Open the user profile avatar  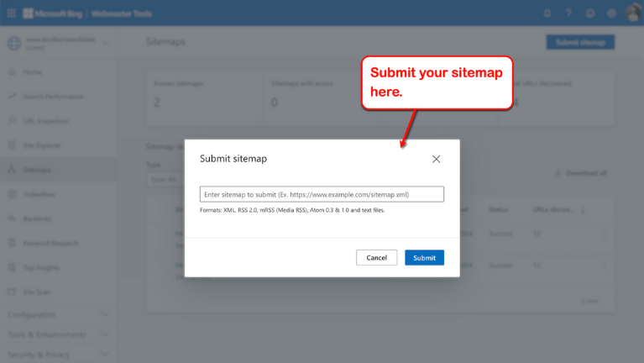click(x=633, y=13)
